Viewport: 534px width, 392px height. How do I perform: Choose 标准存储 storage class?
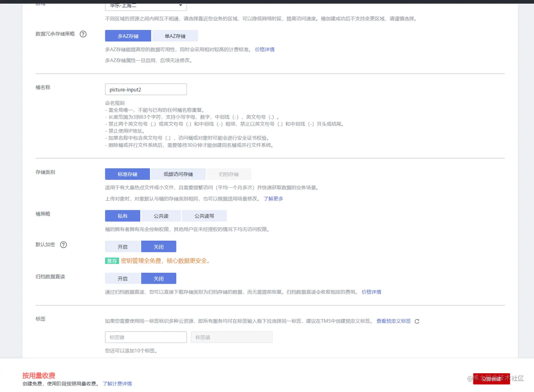point(127,174)
